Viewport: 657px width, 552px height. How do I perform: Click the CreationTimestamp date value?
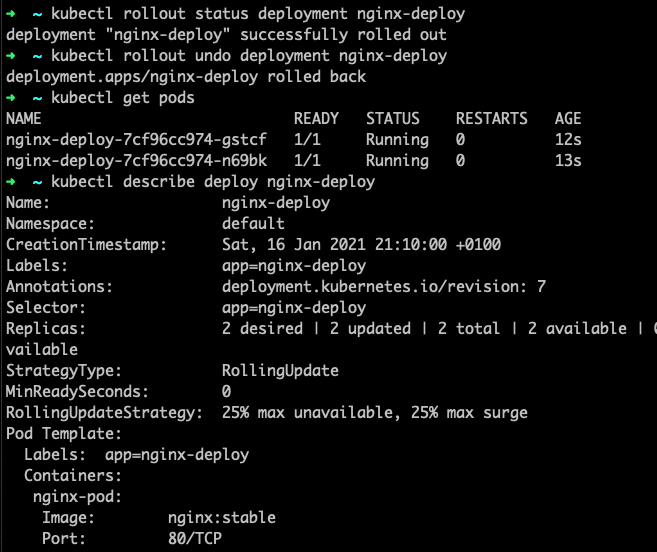(361, 245)
